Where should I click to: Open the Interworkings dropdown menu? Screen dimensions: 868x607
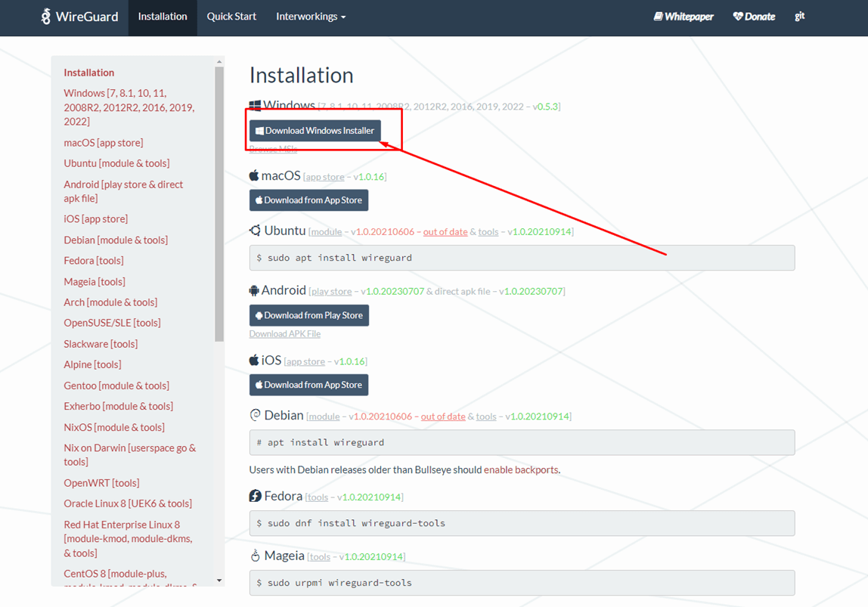[x=310, y=17]
